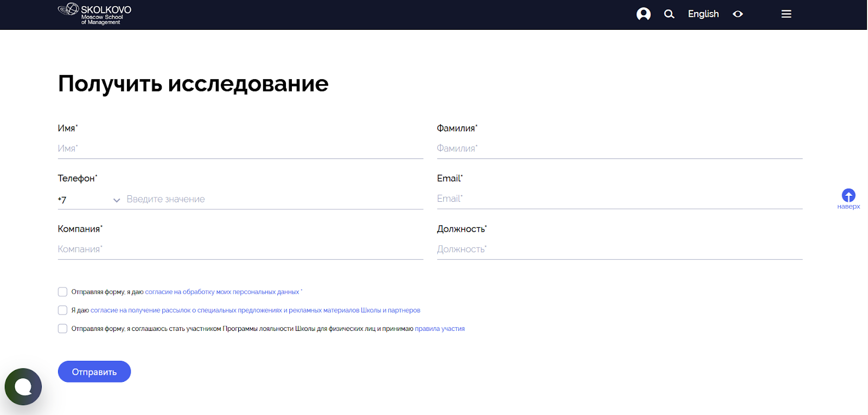
Task: Check the personal data processing consent box
Action: pyautogui.click(x=62, y=292)
